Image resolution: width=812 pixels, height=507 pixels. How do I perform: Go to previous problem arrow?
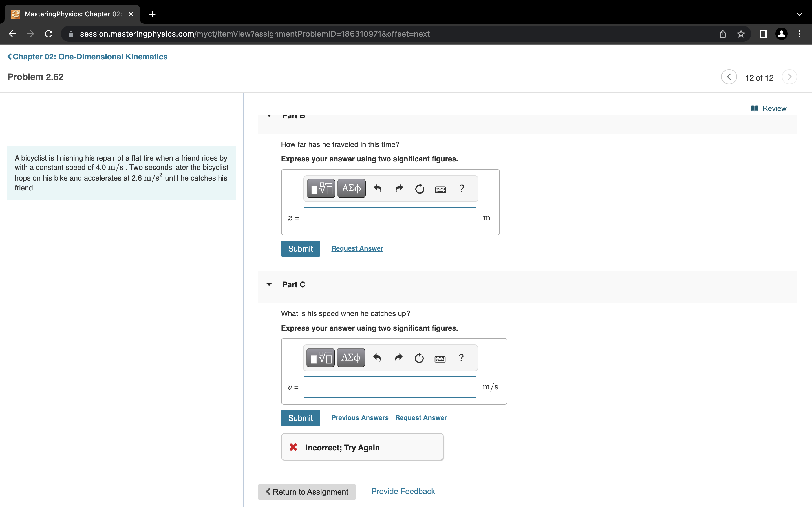pos(729,77)
